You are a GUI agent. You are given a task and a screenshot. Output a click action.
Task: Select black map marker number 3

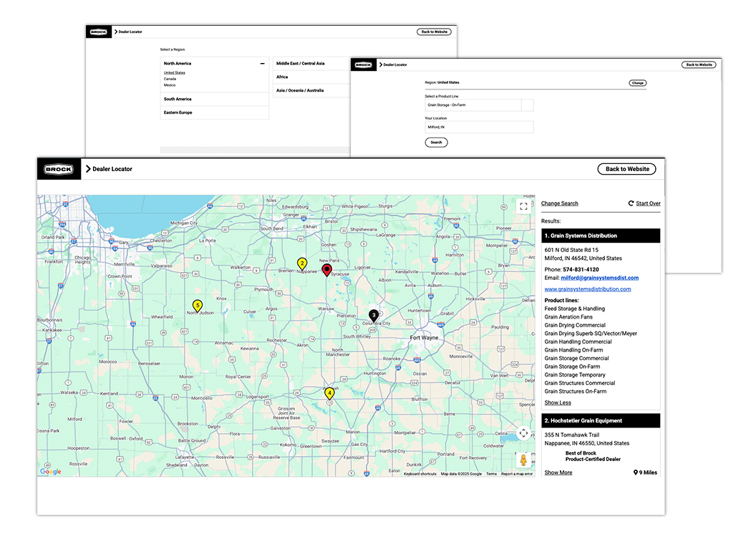[x=373, y=315]
